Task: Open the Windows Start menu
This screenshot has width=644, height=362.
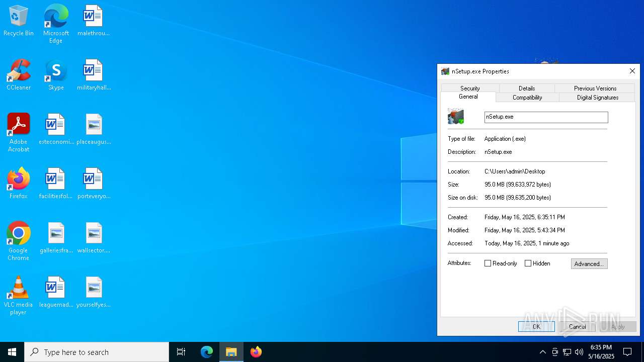Action: (x=12, y=352)
